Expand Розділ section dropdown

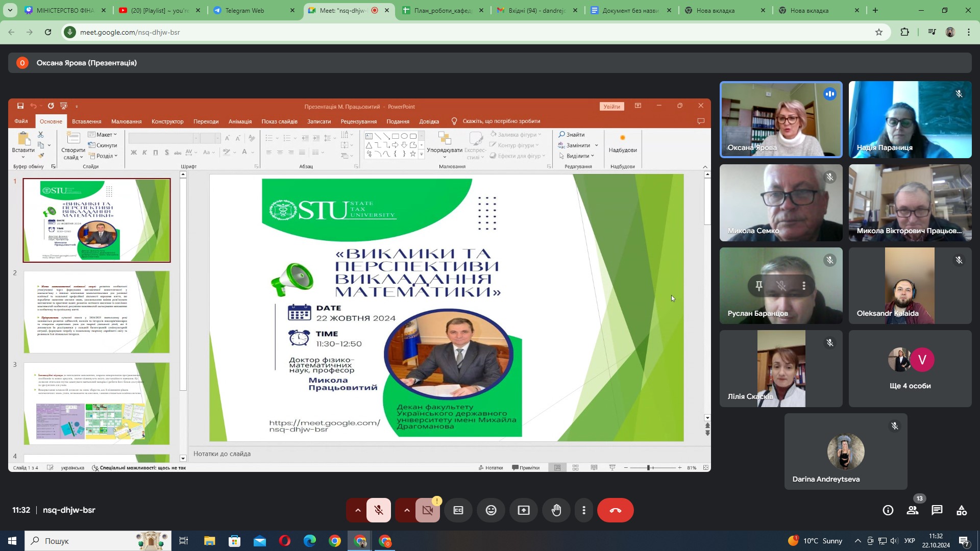[104, 156]
